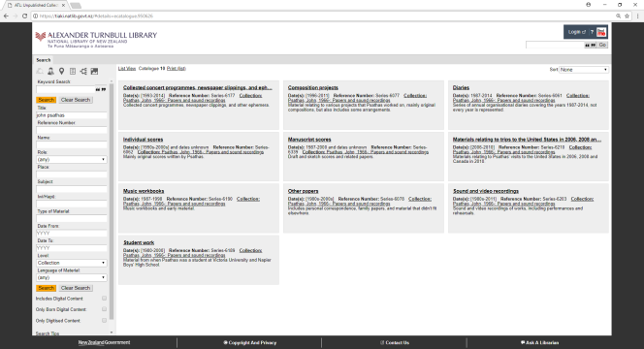Click Clear Search above Includes Digital Content
The height and width of the screenshot is (349, 644).
[x=76, y=288]
